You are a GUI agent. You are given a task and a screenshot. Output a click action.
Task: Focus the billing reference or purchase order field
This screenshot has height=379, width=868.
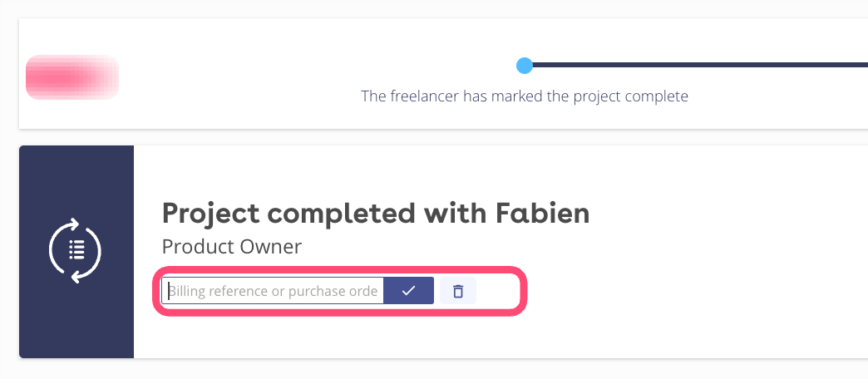coord(273,291)
